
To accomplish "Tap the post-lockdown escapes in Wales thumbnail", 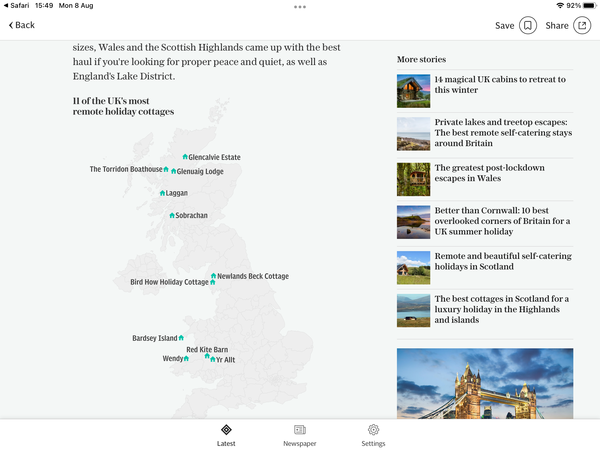I will (x=413, y=179).
